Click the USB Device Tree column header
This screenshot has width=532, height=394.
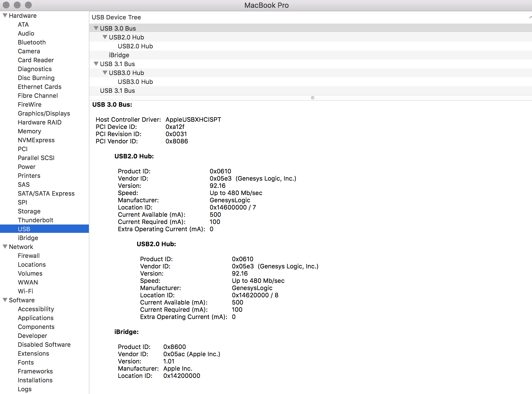point(310,17)
